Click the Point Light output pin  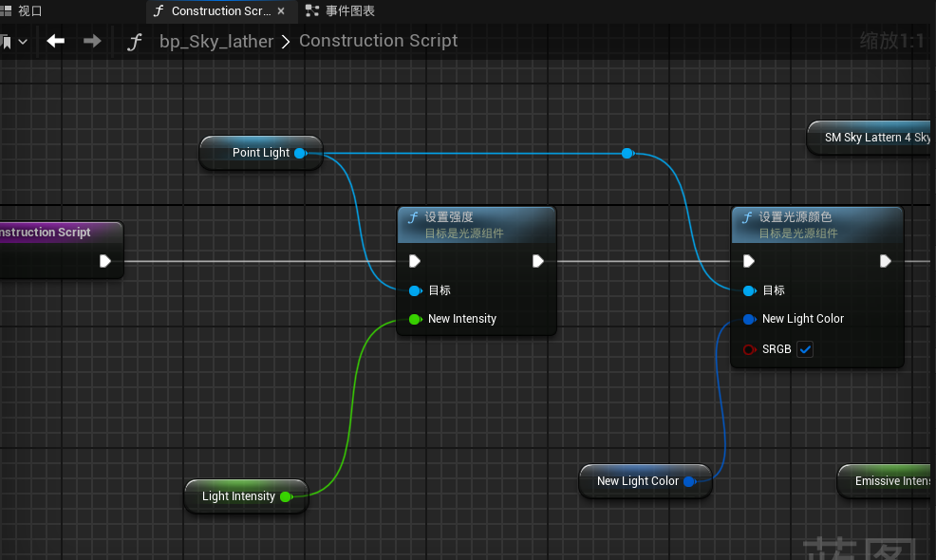[301, 153]
